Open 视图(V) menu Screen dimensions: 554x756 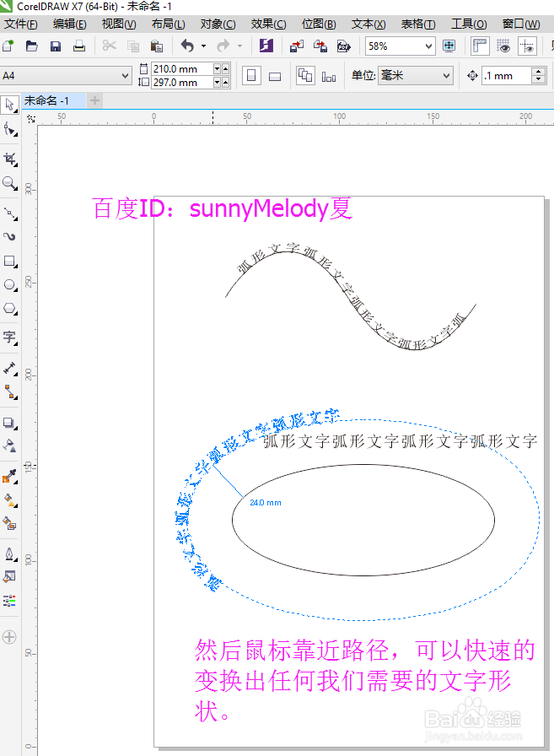click(x=119, y=24)
